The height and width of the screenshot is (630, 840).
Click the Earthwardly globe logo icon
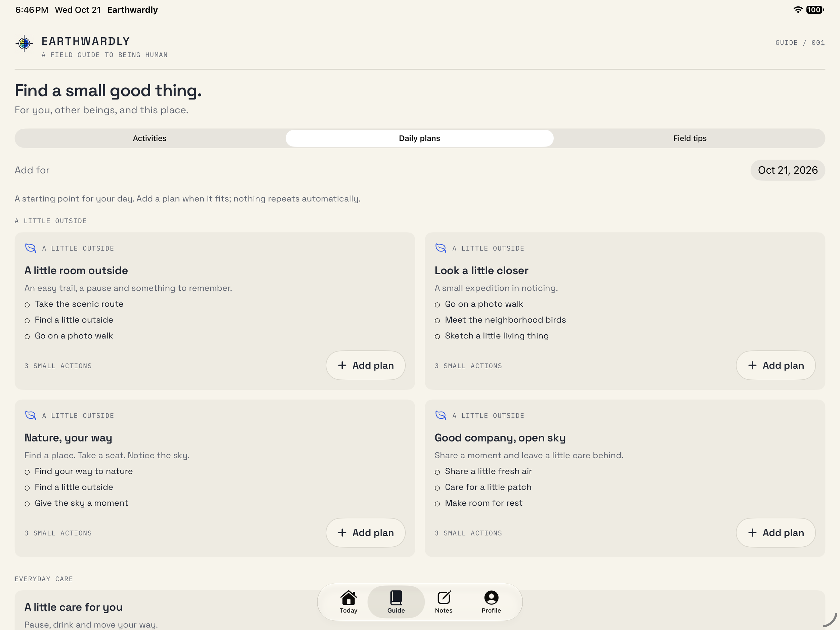[x=24, y=43]
